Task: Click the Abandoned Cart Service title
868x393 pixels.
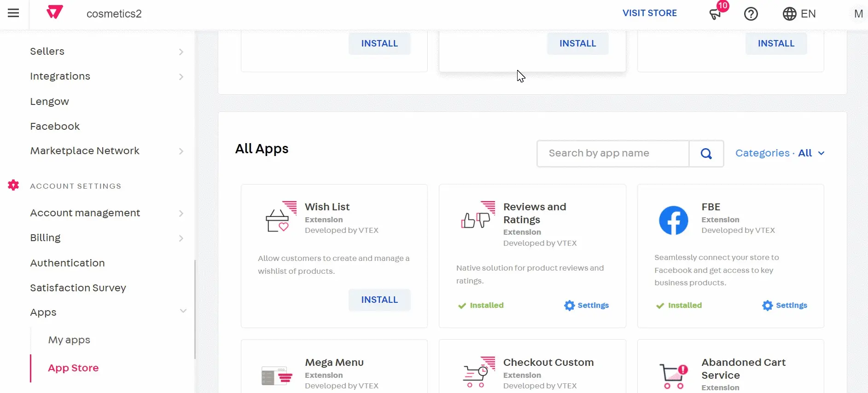Action: [x=743, y=369]
